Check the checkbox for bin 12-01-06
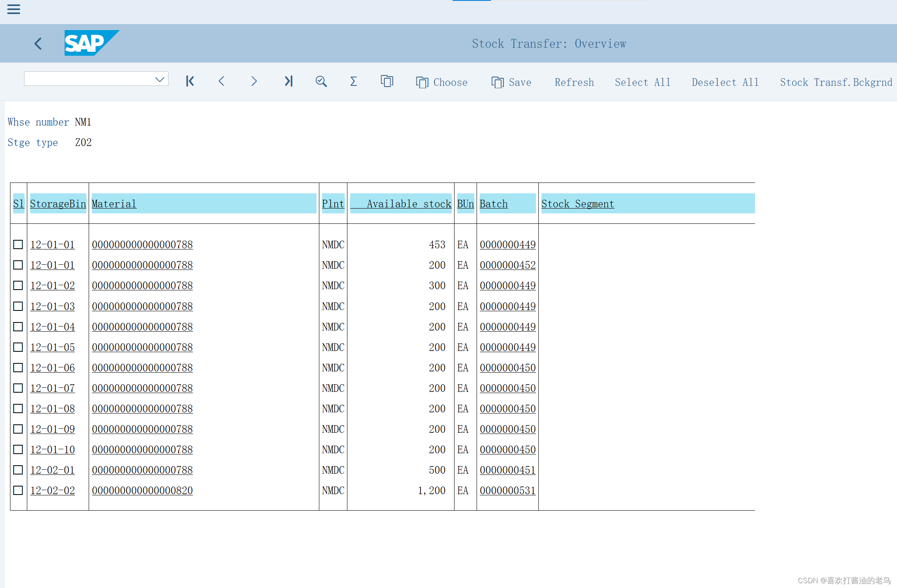Viewport: 897px width, 588px height. pyautogui.click(x=18, y=367)
